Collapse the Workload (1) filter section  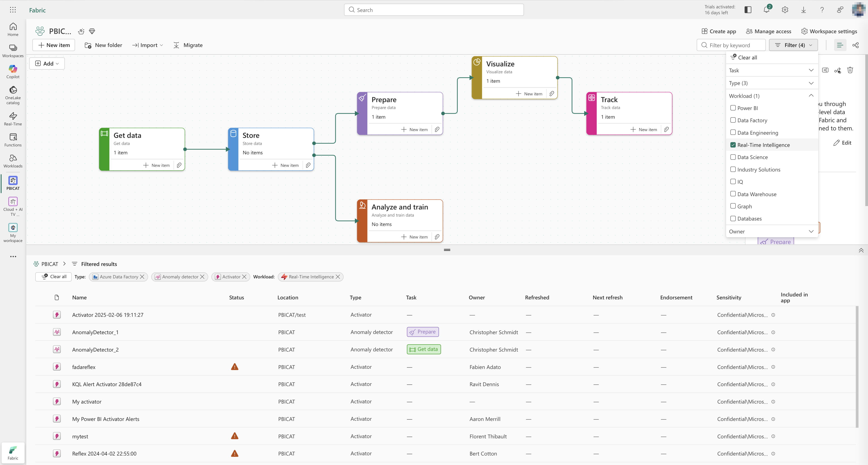(772, 96)
